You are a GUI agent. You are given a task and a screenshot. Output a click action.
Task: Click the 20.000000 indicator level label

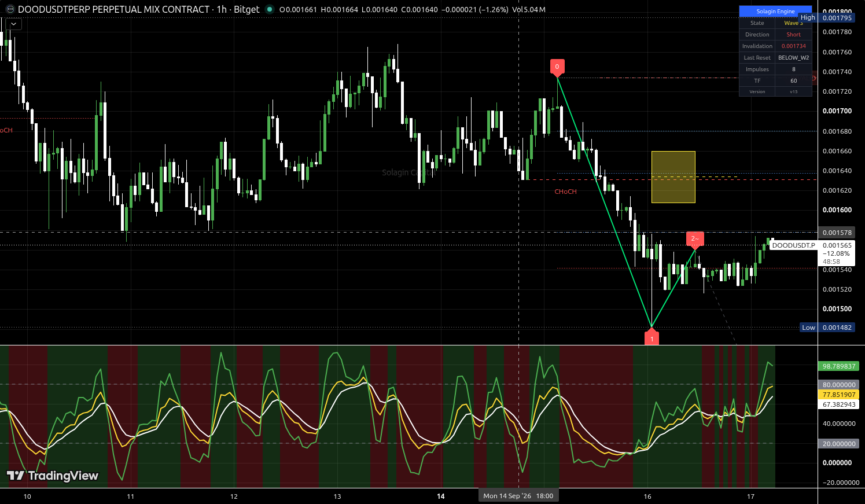tap(839, 444)
